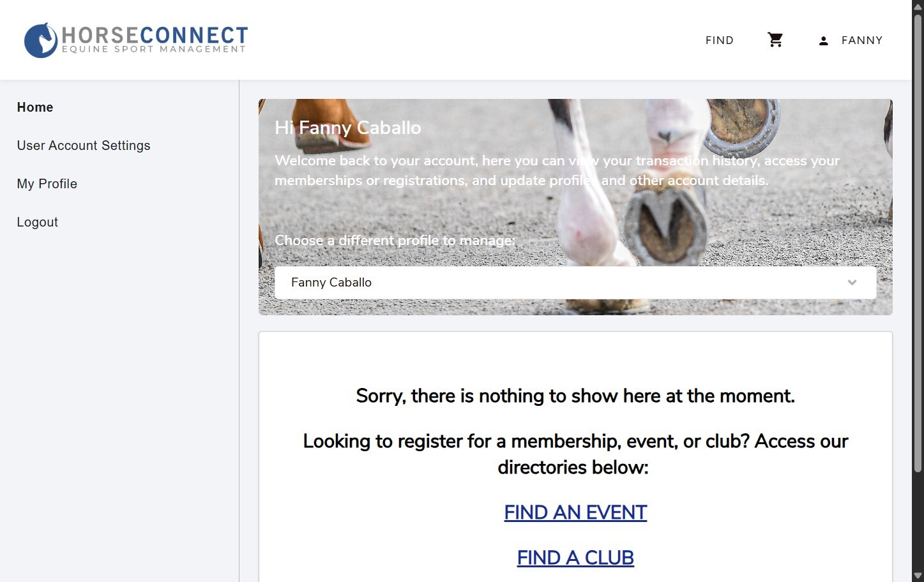Open the shopping cart

coord(775,40)
